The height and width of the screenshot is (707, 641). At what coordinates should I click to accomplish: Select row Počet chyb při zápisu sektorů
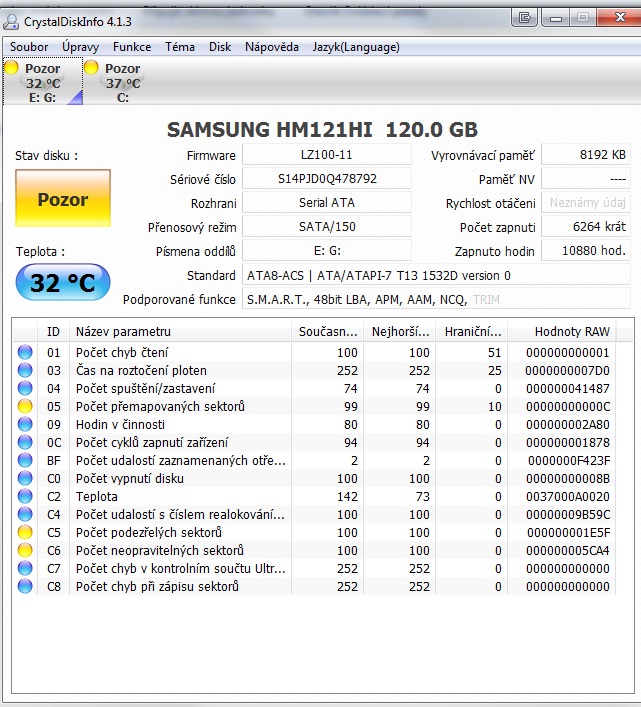(x=315, y=587)
